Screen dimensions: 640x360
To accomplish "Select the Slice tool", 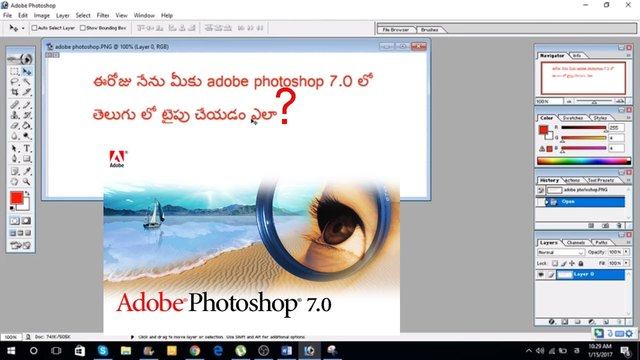I will [x=27, y=92].
